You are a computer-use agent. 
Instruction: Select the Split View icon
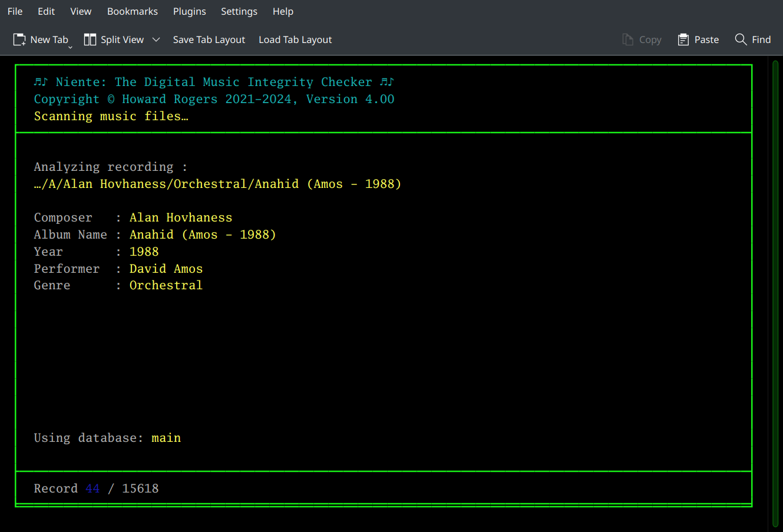[x=90, y=39]
